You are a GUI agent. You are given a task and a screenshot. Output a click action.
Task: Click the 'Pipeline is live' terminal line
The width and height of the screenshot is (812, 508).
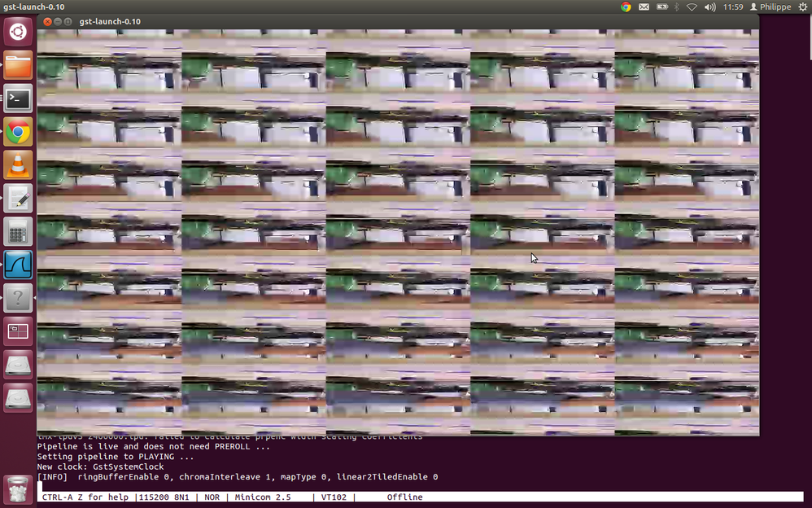[x=153, y=446]
